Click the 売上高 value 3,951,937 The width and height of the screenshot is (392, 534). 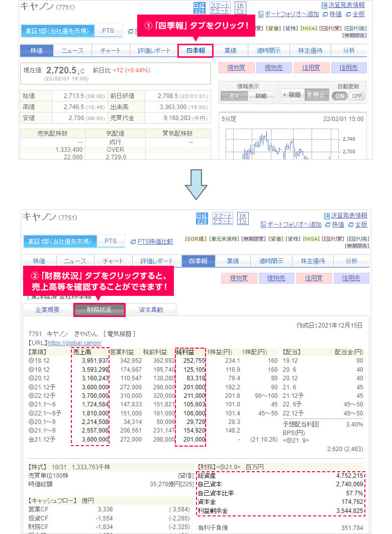point(95,361)
